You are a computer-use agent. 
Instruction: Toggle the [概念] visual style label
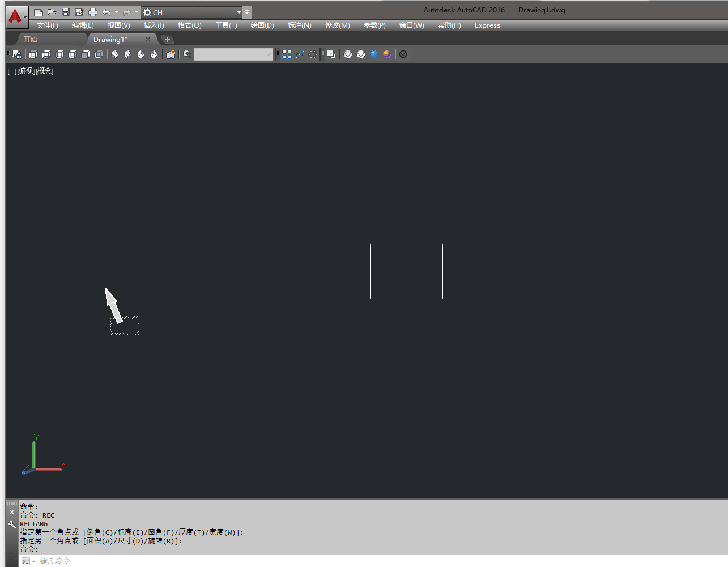coord(45,71)
